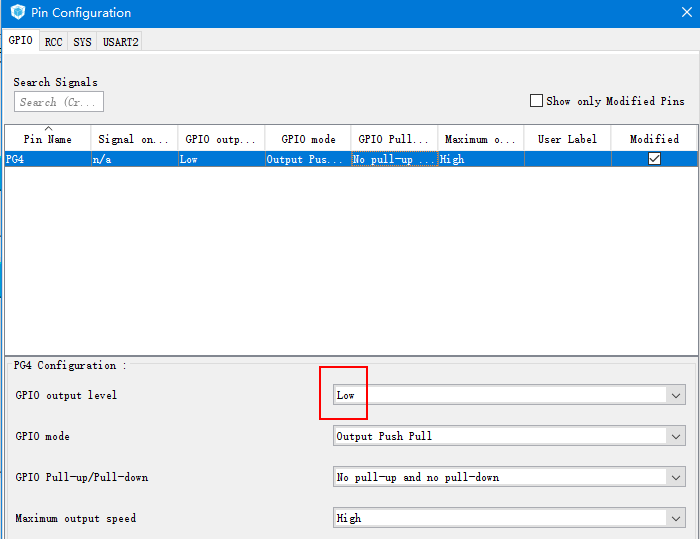Click the User Label column header
700x539 pixels.
pyautogui.click(x=567, y=139)
